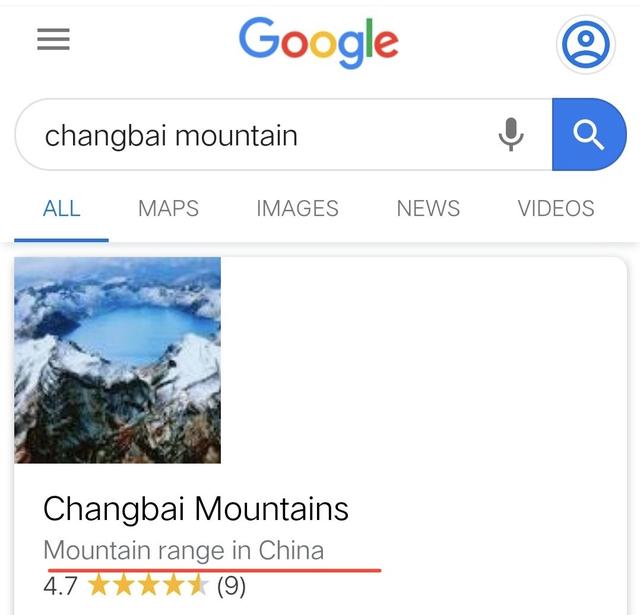Switch to the MAPS tab
This screenshot has width=640, height=615.
[168, 209]
